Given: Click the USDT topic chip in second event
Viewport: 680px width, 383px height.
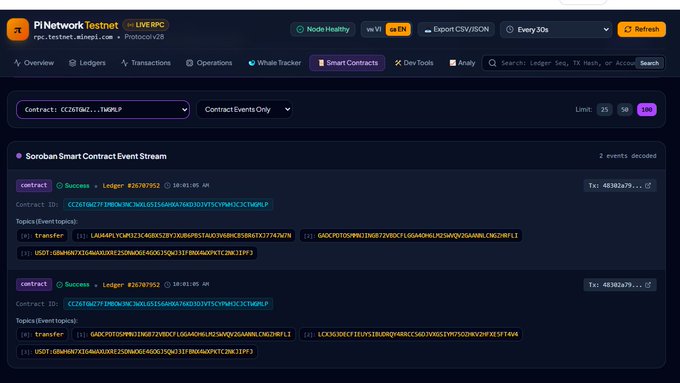Looking at the screenshot, I should (137, 352).
